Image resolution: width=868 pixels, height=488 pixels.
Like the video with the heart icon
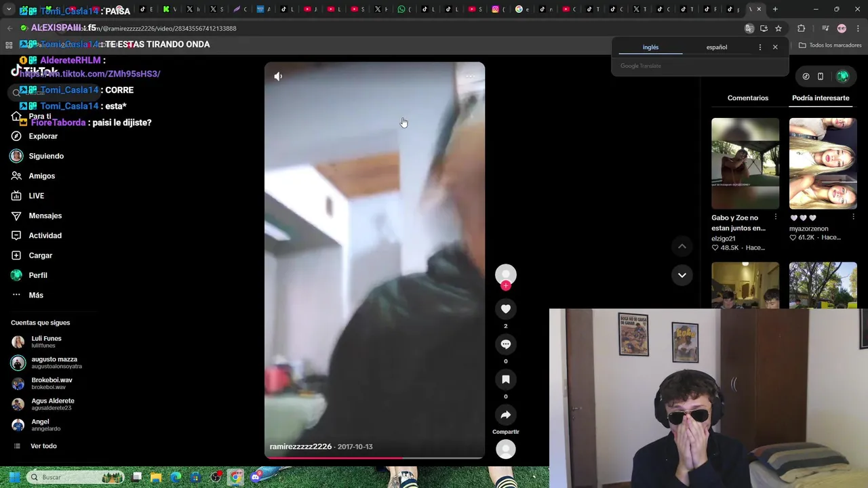pos(506,309)
